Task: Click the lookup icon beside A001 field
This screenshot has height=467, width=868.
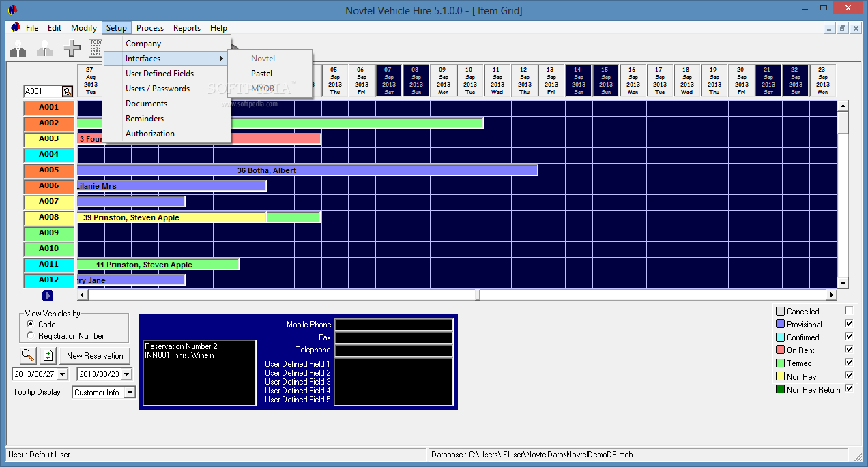Action: 68,91
